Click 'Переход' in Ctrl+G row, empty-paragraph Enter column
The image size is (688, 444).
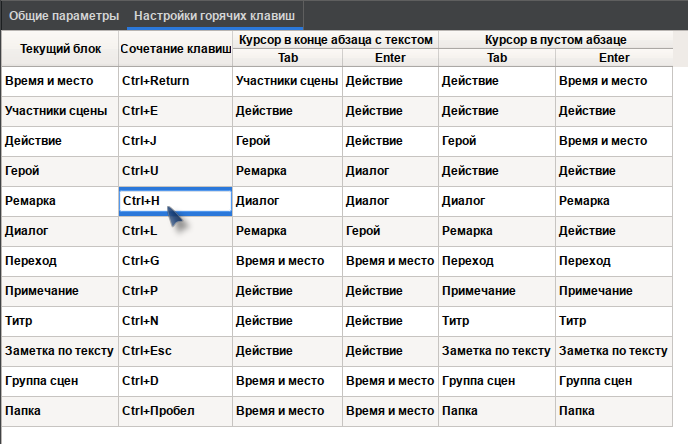coord(614,261)
